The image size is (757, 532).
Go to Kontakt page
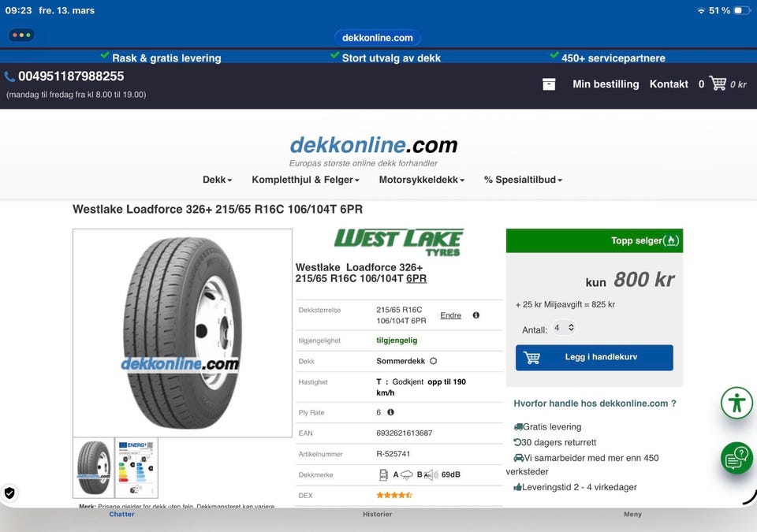[669, 84]
